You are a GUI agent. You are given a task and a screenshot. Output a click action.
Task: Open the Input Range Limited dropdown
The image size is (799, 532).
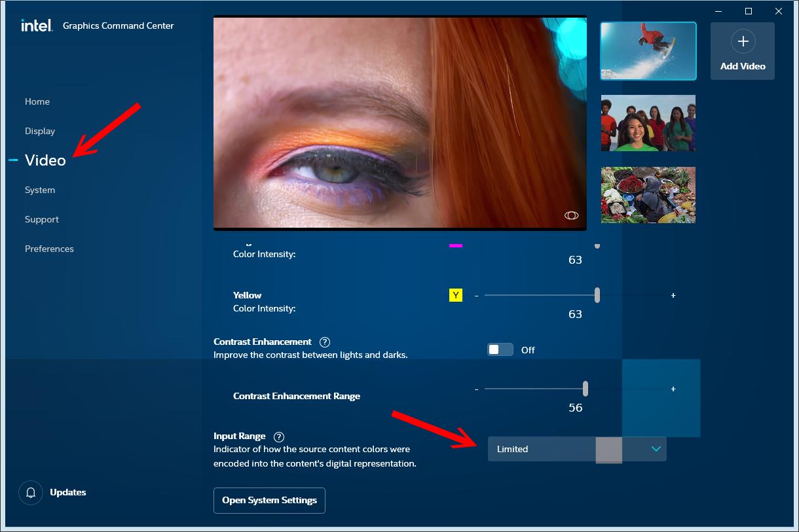(x=577, y=449)
